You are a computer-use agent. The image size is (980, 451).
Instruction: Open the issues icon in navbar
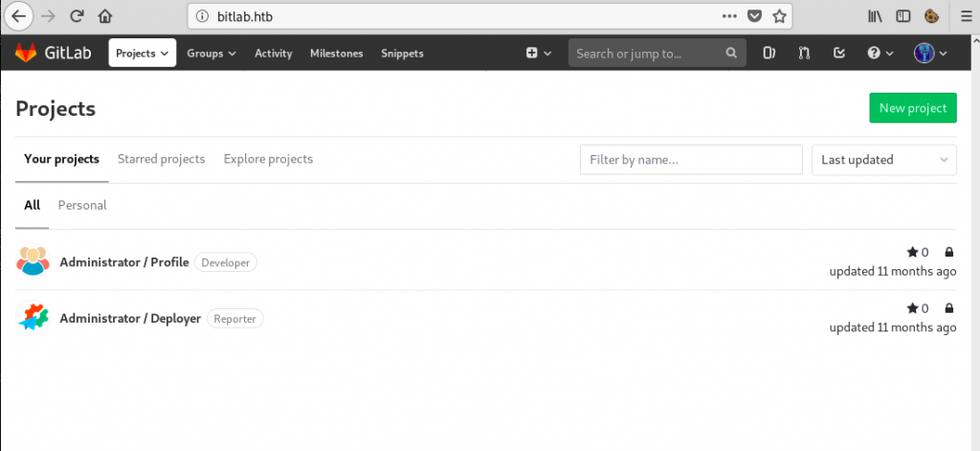click(768, 54)
